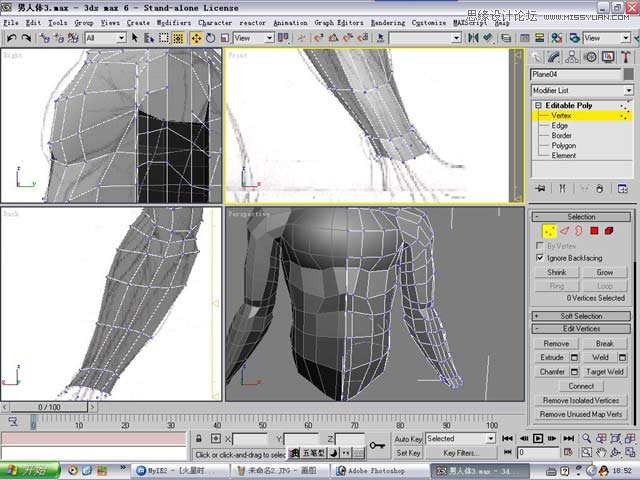Image resolution: width=640 pixels, height=480 pixels.
Task: Collapse the Edit Vertices rollout
Action: [x=581, y=329]
